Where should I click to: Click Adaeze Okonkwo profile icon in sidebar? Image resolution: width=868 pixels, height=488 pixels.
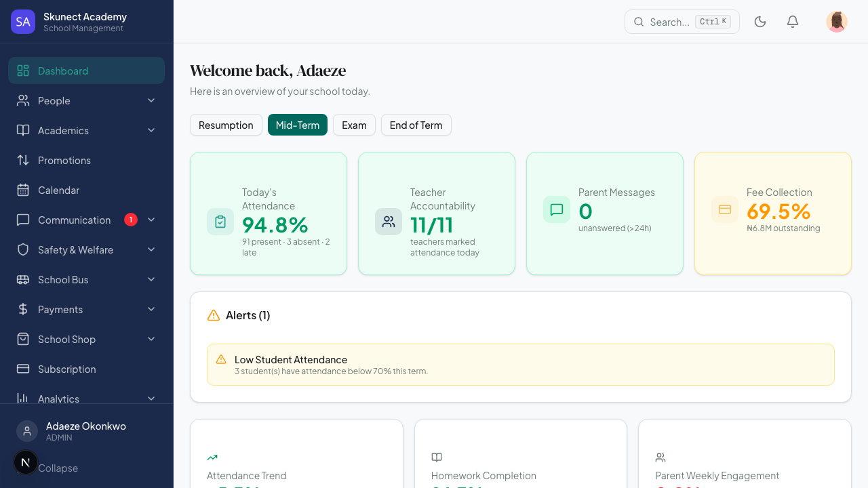(27, 431)
